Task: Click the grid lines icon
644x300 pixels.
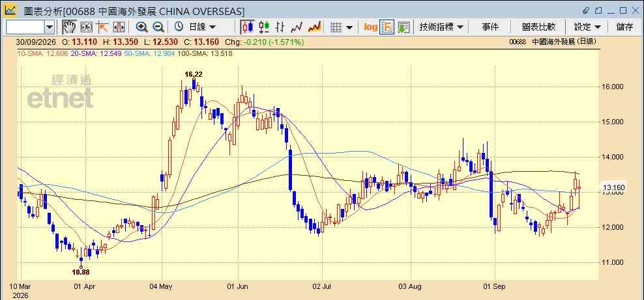Action: pyautogui.click(x=336, y=27)
